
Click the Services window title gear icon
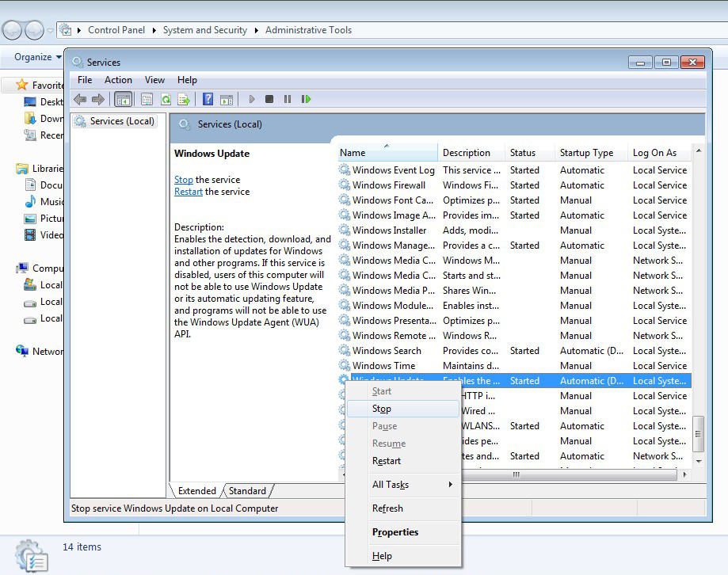(78, 63)
